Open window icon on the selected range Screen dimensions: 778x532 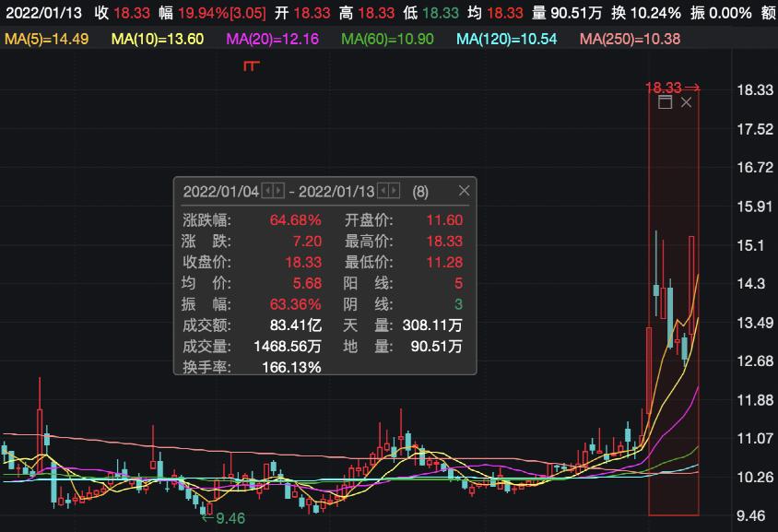(665, 103)
